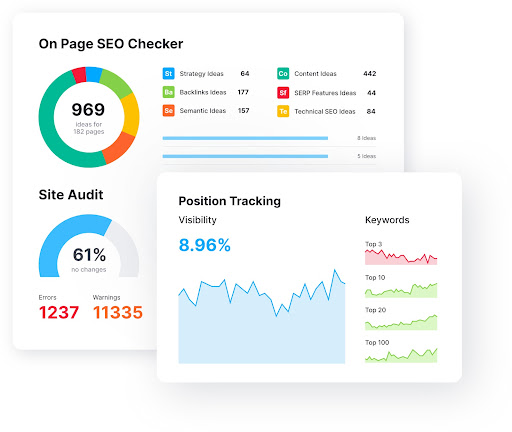The height and width of the screenshot is (432, 512).
Task: Click the red Top 3 keywords sparkline
Action: point(401,257)
